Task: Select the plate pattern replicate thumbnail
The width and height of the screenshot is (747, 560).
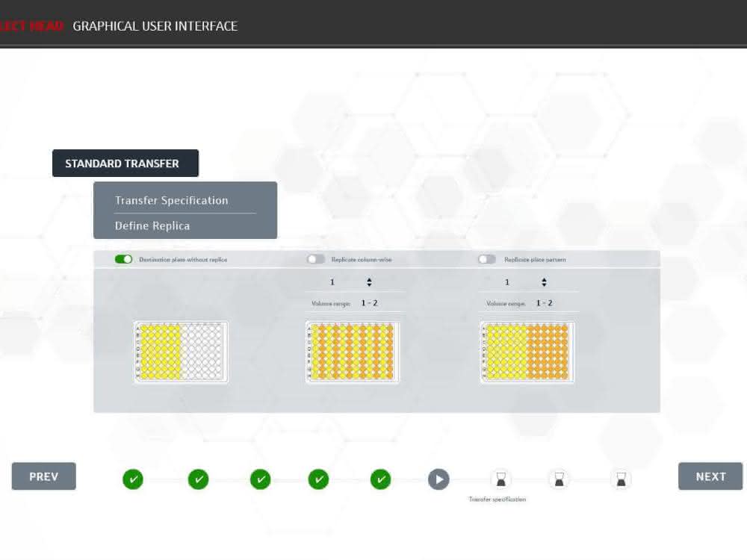Action: [x=527, y=352]
